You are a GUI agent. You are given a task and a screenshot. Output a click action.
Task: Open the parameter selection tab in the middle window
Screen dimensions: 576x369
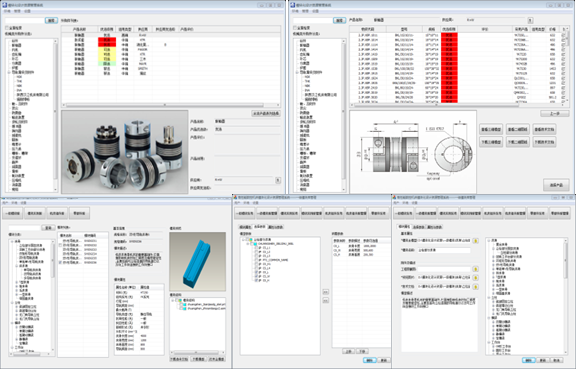[x=259, y=227]
